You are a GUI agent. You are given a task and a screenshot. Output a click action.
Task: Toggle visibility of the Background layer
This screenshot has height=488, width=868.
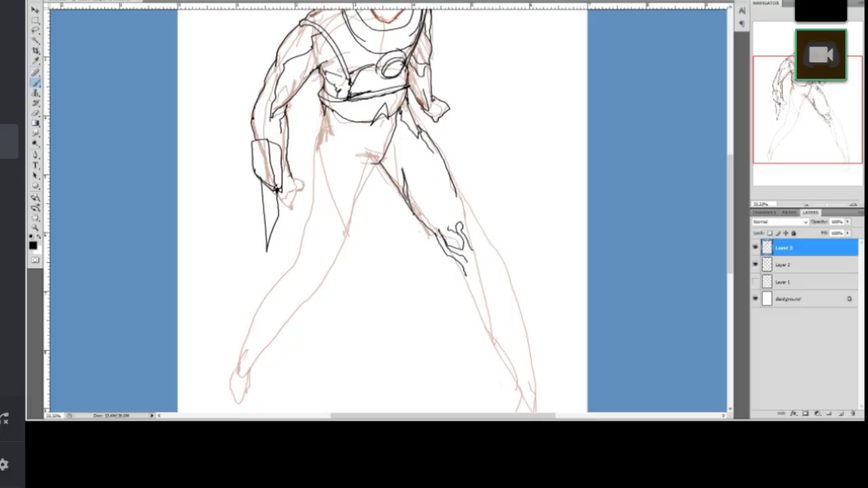(x=756, y=299)
